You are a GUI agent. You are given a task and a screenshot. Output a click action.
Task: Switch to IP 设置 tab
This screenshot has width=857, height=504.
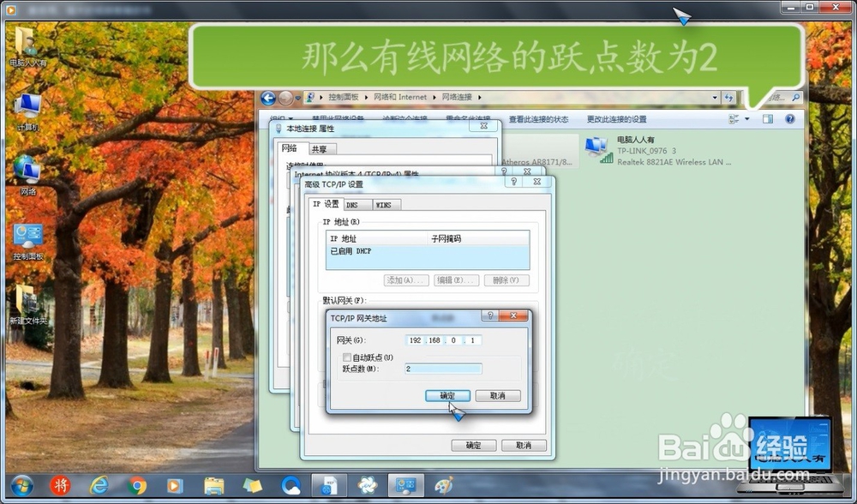326,204
